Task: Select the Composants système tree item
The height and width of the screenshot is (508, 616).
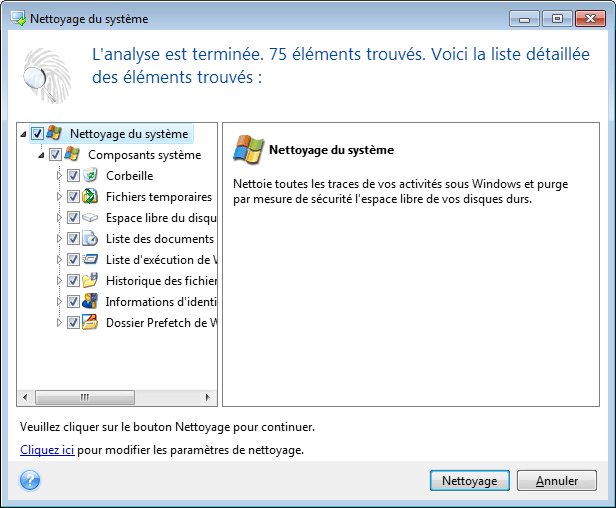Action: [144, 155]
